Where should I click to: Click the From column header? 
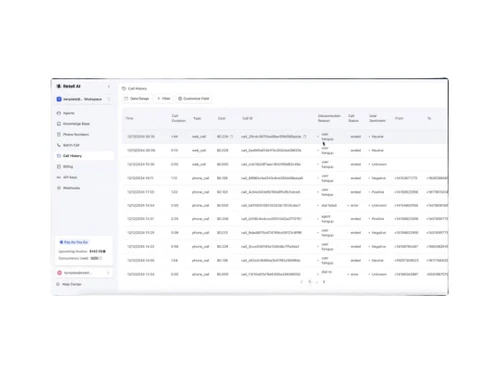pos(399,118)
